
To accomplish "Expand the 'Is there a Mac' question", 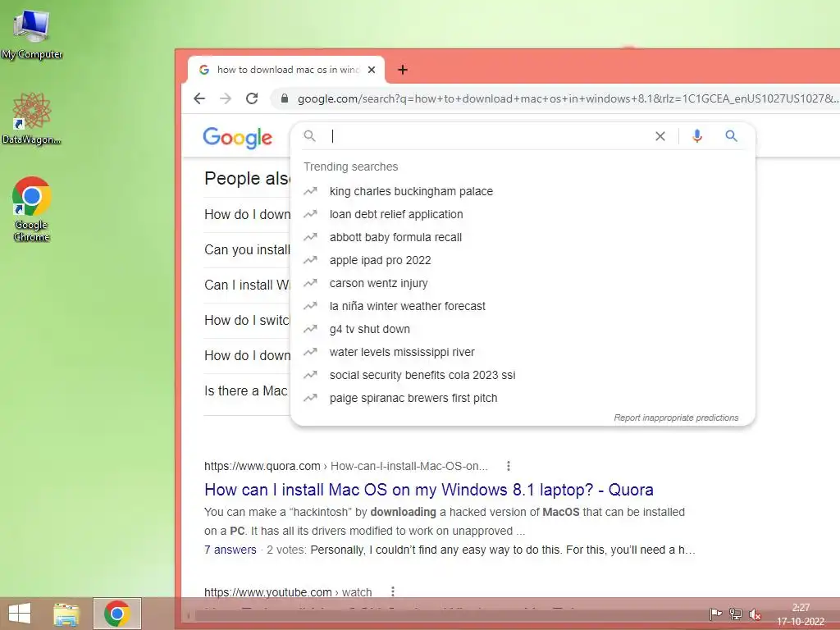I will (246, 391).
